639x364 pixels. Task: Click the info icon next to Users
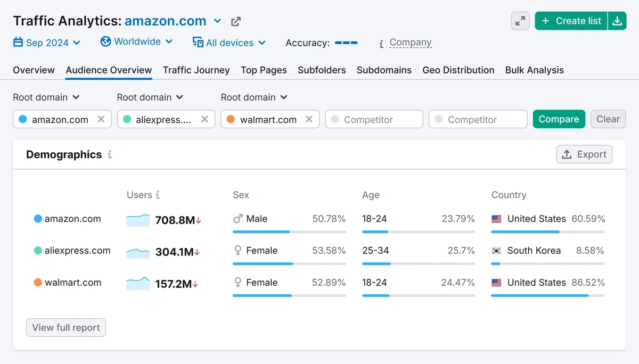(x=158, y=195)
